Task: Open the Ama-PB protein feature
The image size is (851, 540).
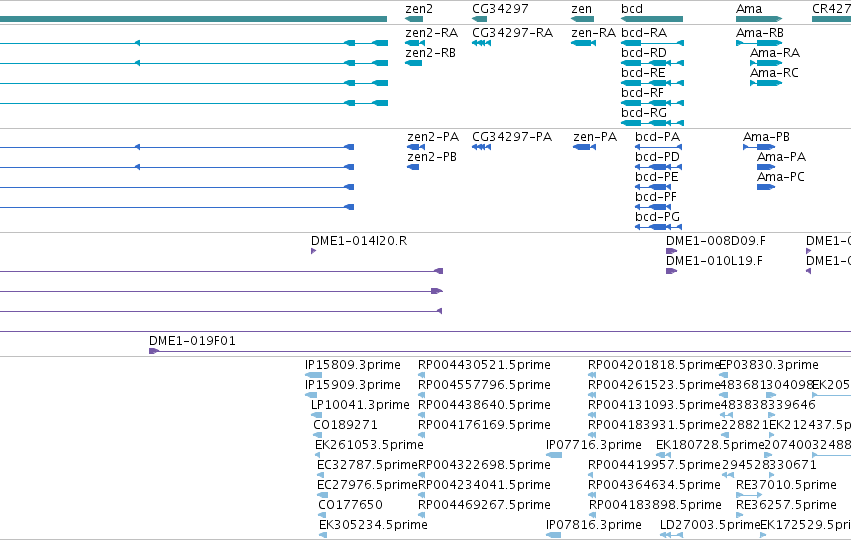Action: click(766, 137)
